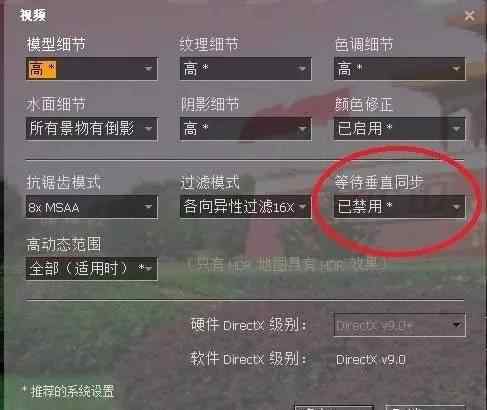487x410 pixels.
Task: Click the 软件 DirectX 级别 value DirectX v9.0
Action: click(371, 360)
